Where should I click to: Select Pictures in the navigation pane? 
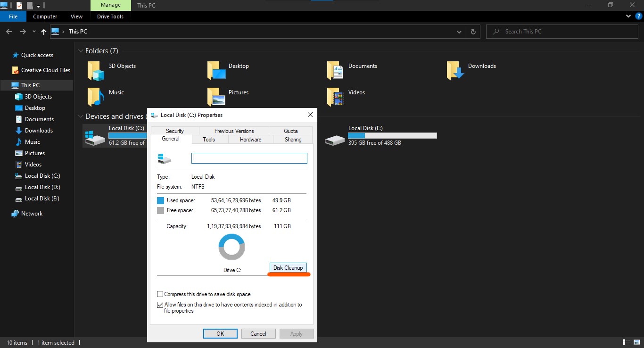point(35,153)
